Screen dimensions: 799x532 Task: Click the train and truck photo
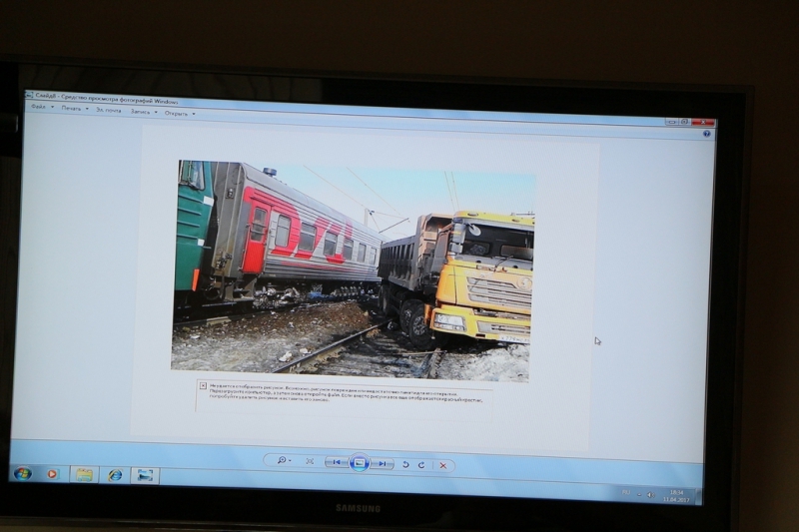[x=355, y=269]
